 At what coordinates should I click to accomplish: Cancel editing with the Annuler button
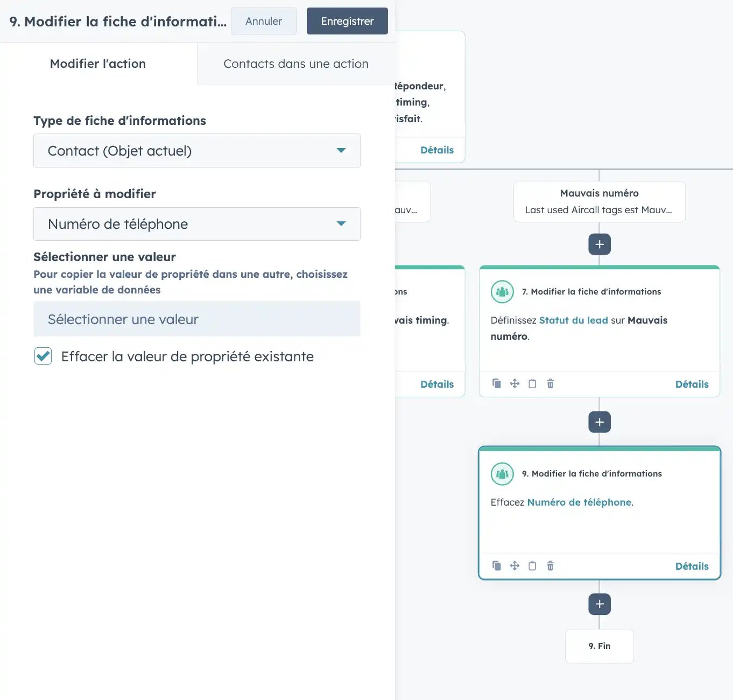263,21
